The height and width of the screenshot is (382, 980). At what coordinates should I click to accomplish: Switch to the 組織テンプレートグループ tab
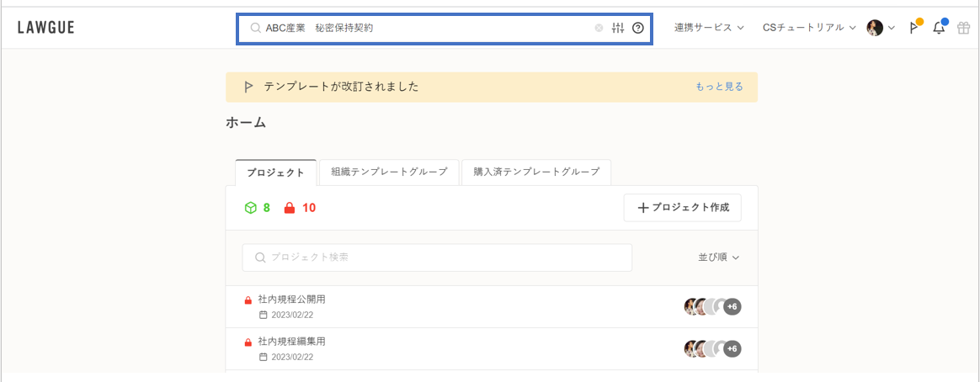[x=389, y=172]
